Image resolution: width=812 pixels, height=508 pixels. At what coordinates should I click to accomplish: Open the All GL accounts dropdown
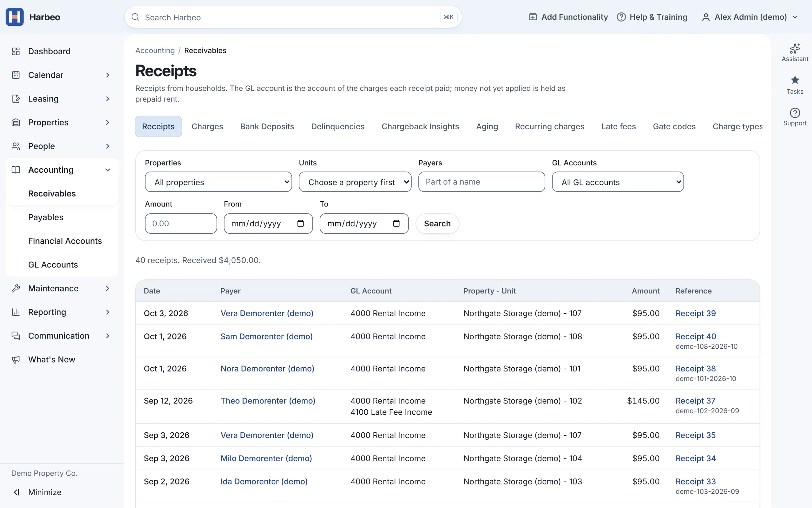pos(618,182)
